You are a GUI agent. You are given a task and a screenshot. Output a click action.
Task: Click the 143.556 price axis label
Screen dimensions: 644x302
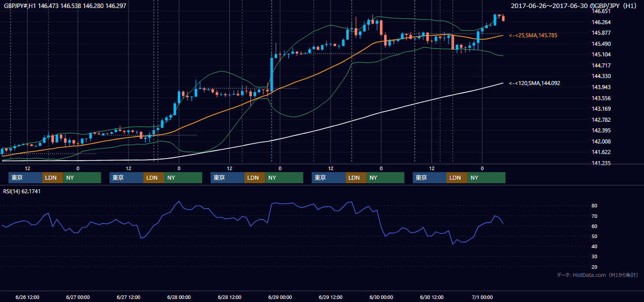(x=601, y=98)
